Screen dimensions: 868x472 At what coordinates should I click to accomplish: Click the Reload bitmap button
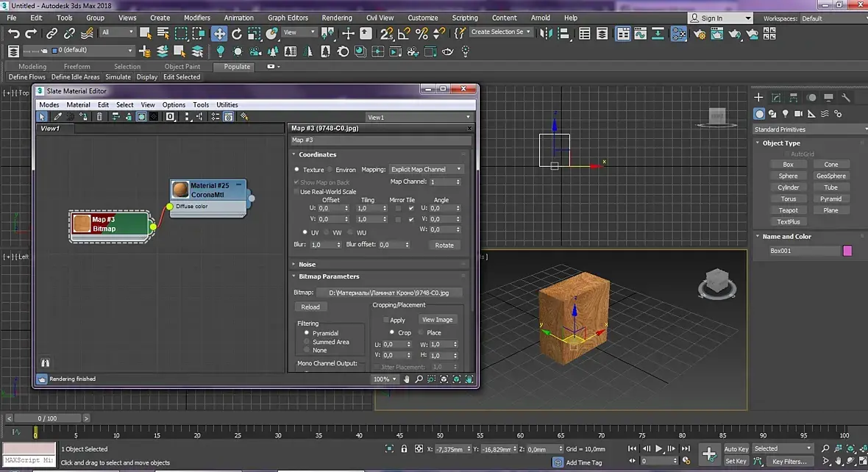pos(310,307)
